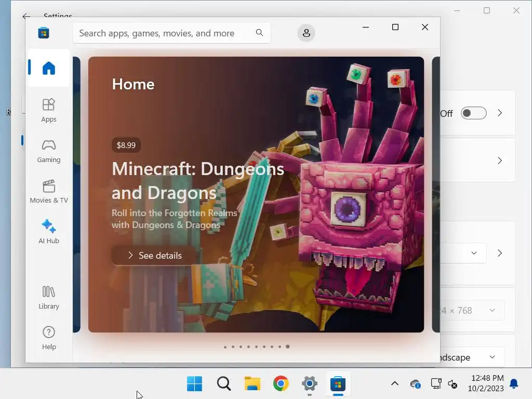Viewport: 532px width, 399px height.
Task: Open AI Hub in Store sidebar
Action: tap(48, 232)
